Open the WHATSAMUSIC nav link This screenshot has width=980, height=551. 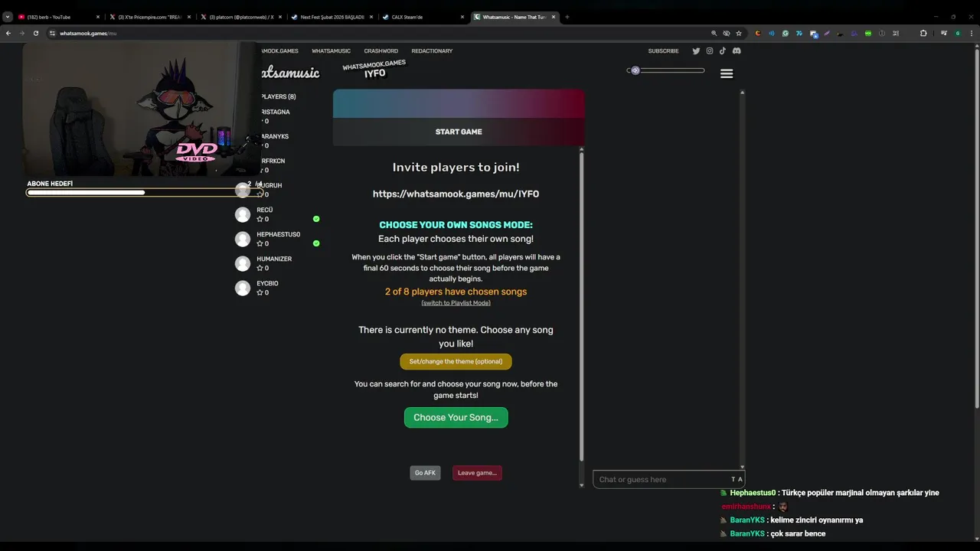click(x=331, y=51)
